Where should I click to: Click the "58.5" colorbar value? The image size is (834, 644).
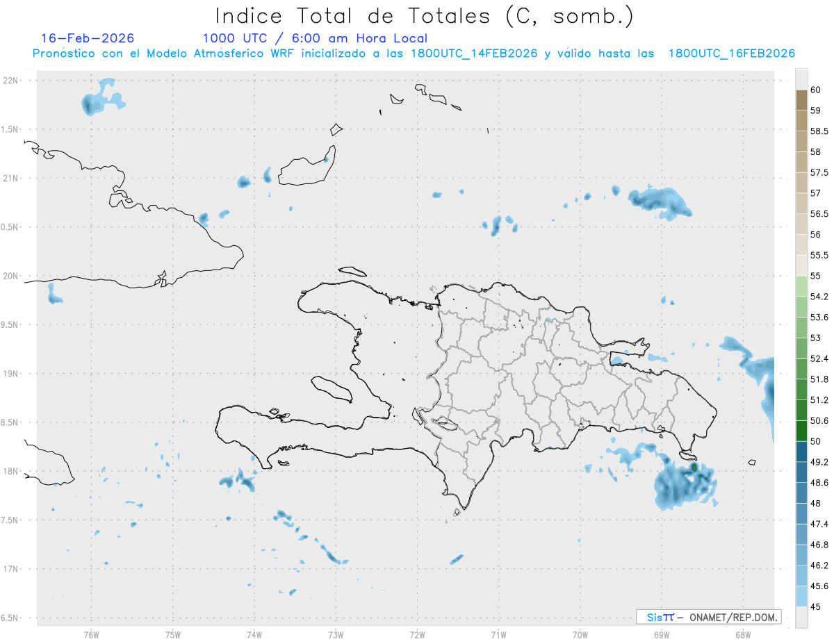click(819, 131)
